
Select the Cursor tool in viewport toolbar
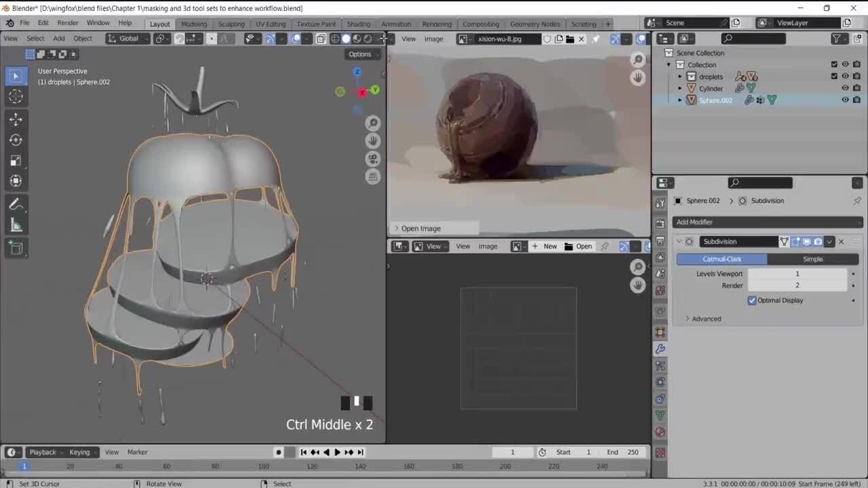(16, 96)
